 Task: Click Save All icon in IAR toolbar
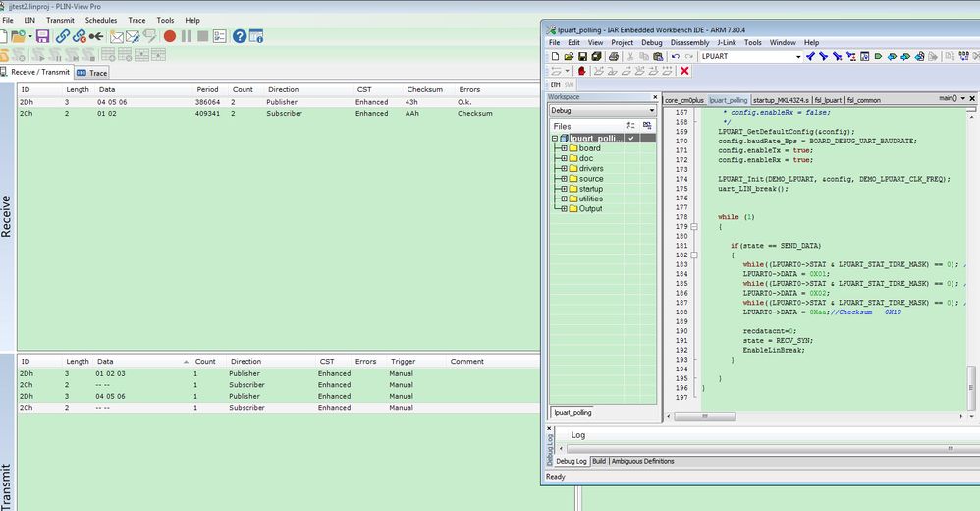click(596, 56)
